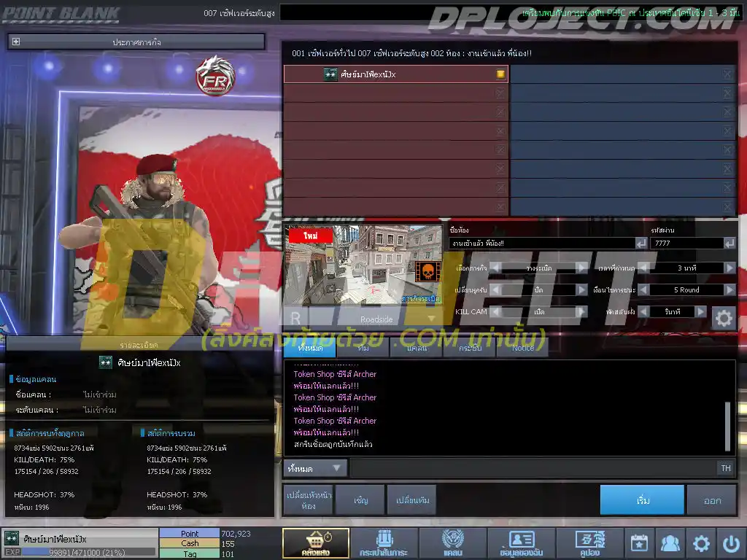Click right arrow of เปลี่ยนรุกรับ setting
The height and width of the screenshot is (560, 747).
[581, 289]
